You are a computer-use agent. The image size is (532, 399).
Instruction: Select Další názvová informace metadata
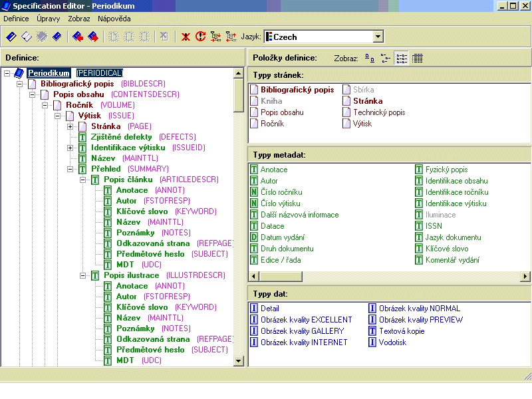coord(300,215)
